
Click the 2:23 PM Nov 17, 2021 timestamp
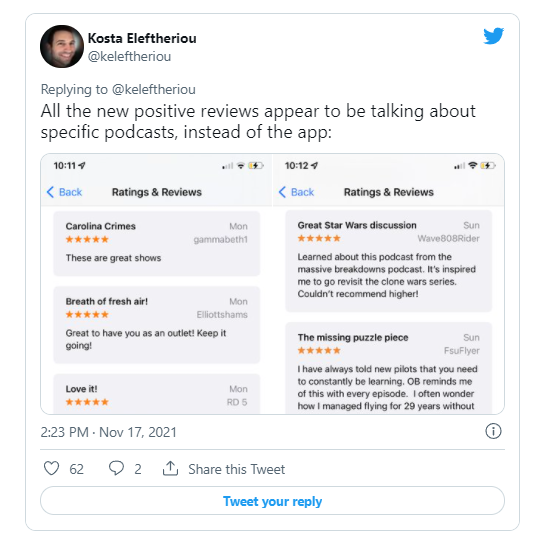click(108, 432)
